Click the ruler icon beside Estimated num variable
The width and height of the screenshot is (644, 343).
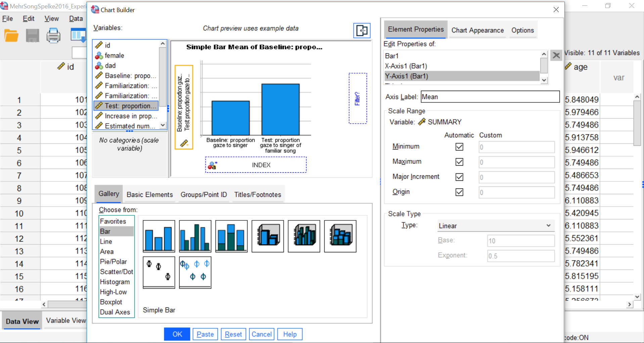click(99, 126)
